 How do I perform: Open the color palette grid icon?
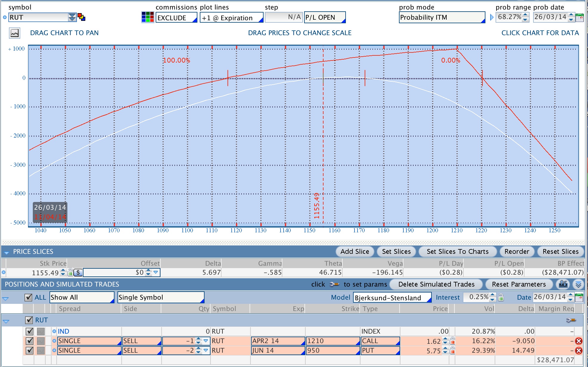(148, 17)
